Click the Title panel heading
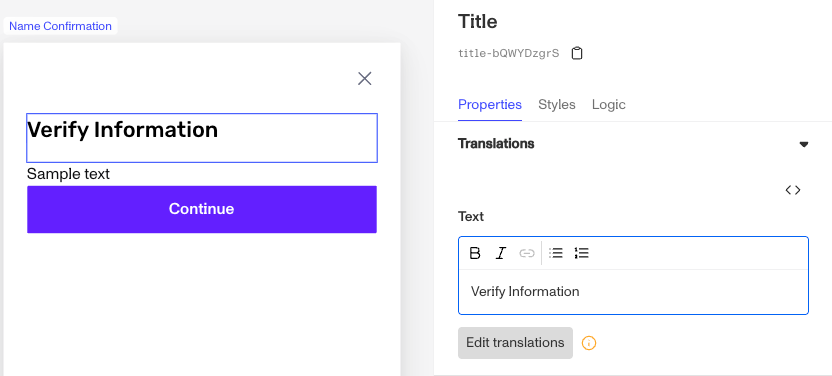 pyautogui.click(x=478, y=22)
